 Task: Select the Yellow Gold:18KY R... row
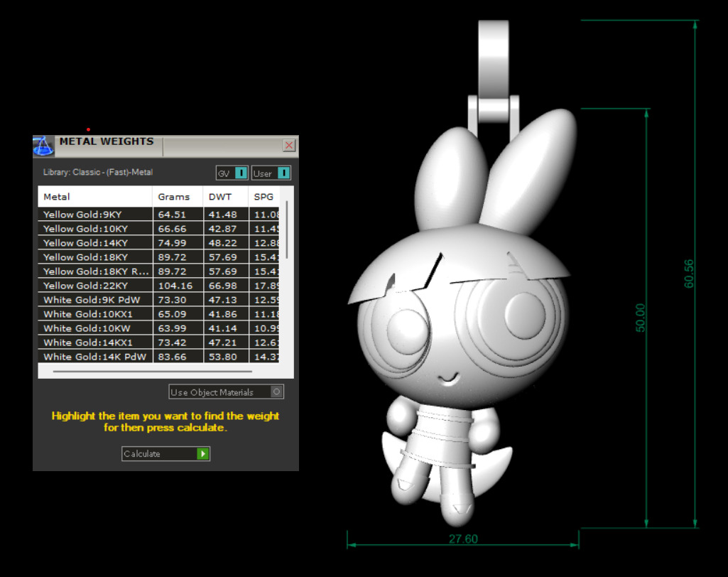(158, 271)
